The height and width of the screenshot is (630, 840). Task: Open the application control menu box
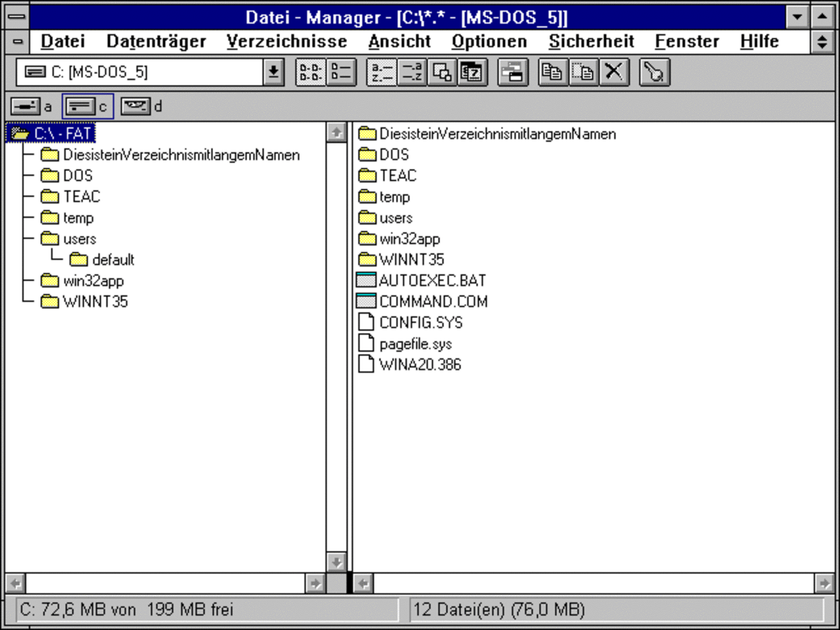[17, 17]
